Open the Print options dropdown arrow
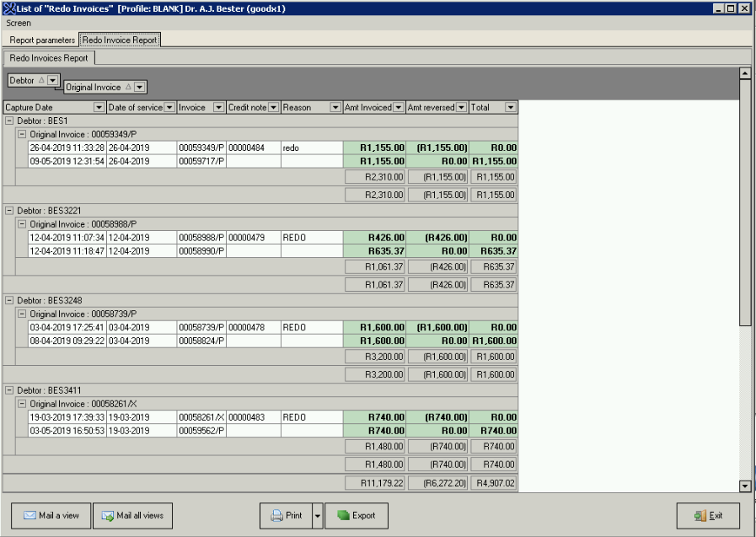This screenshot has height=537, width=756. (317, 515)
